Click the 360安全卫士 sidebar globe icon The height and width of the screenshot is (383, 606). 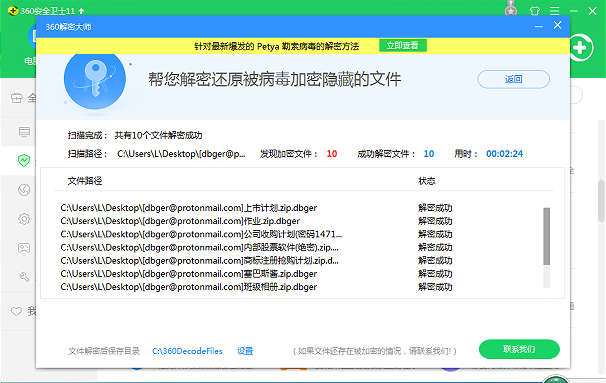click(x=24, y=190)
